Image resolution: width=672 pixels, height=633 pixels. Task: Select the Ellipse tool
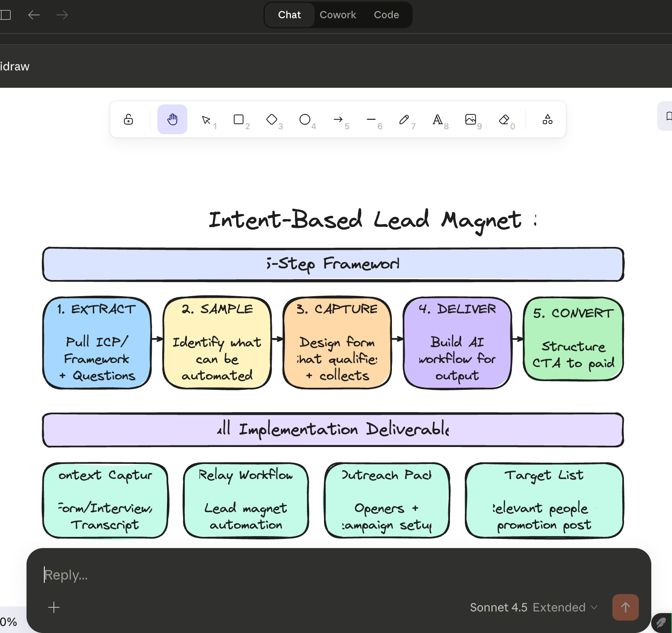tap(305, 119)
